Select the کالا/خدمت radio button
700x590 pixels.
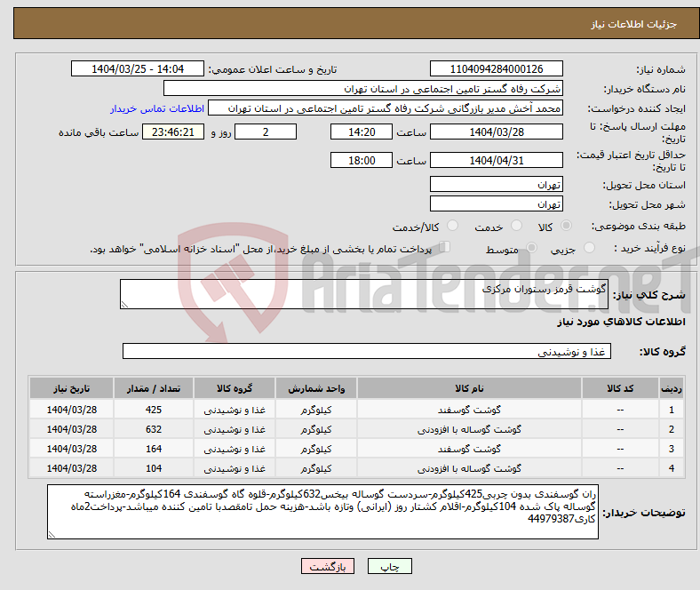[453, 226]
